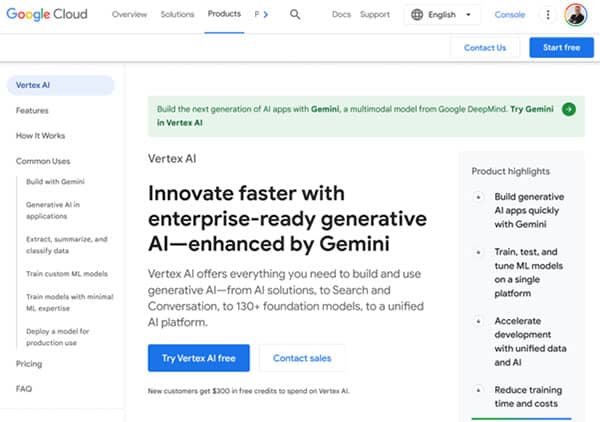Open 'Generative AI in applications' sidebar item

coord(53,210)
